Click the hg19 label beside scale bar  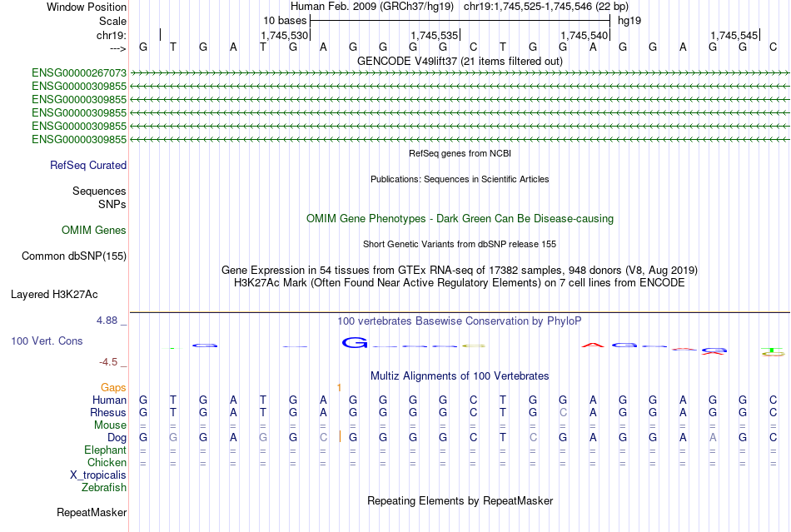click(629, 21)
